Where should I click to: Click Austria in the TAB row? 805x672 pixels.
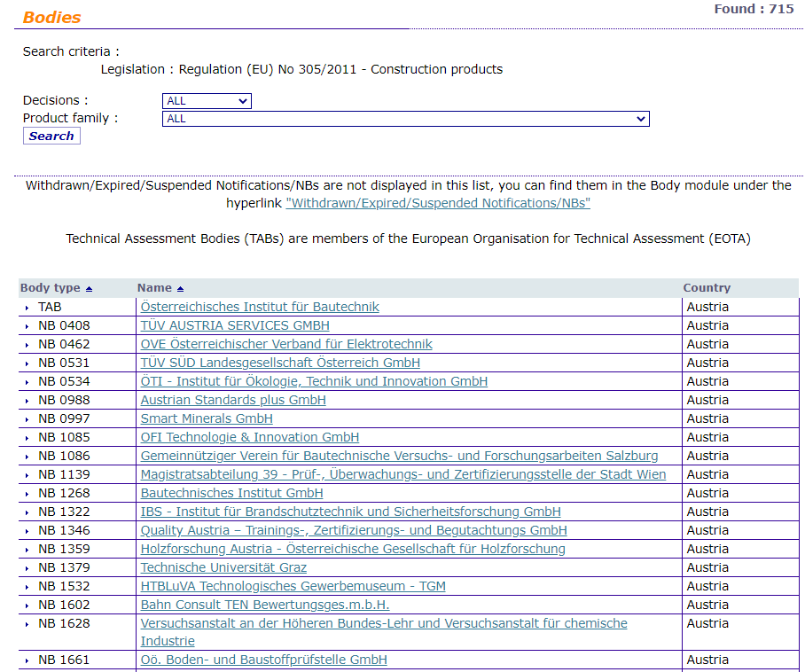[707, 307]
